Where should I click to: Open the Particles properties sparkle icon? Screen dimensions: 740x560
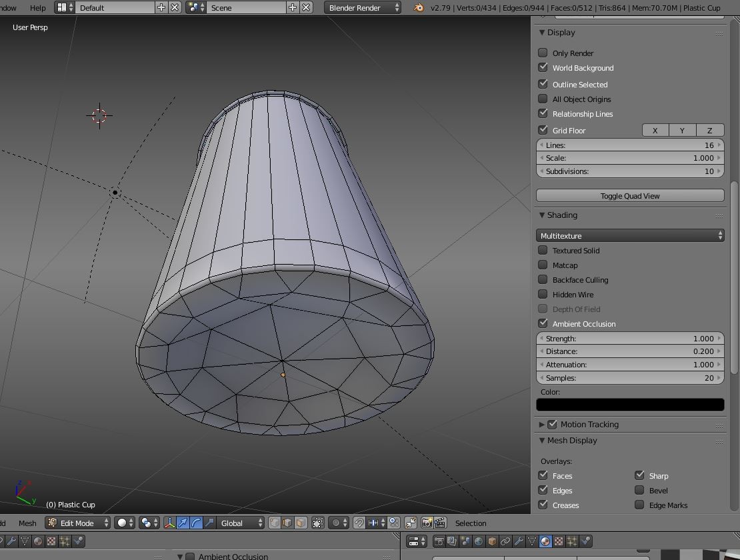coord(572,541)
